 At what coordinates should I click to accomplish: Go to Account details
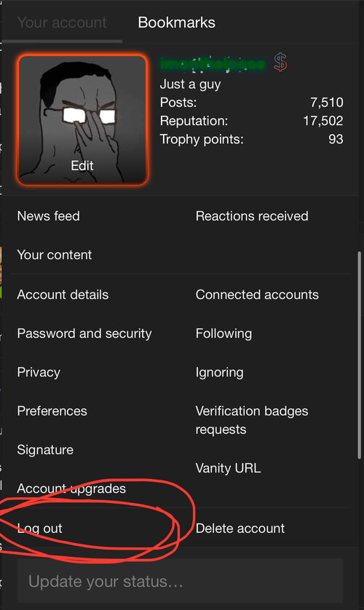[x=63, y=295]
